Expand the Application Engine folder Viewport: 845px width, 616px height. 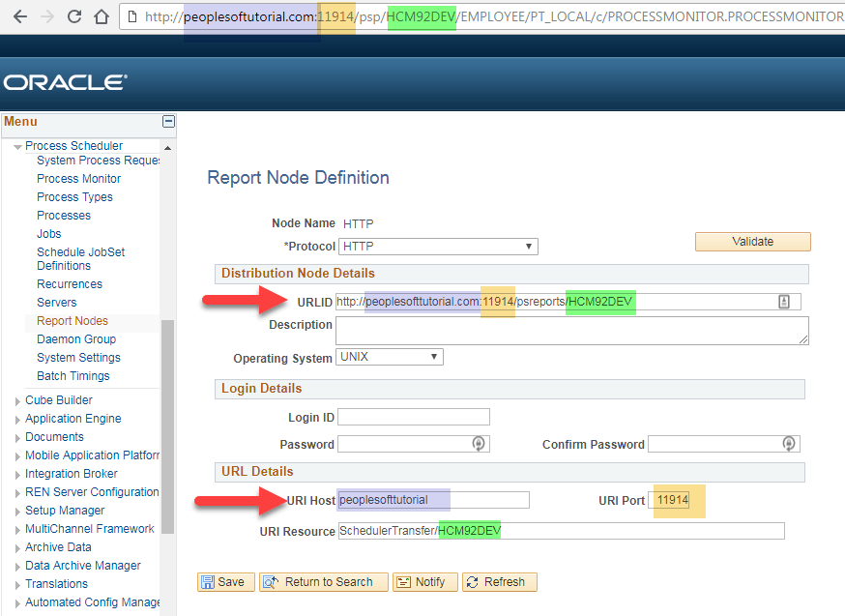[x=17, y=420]
